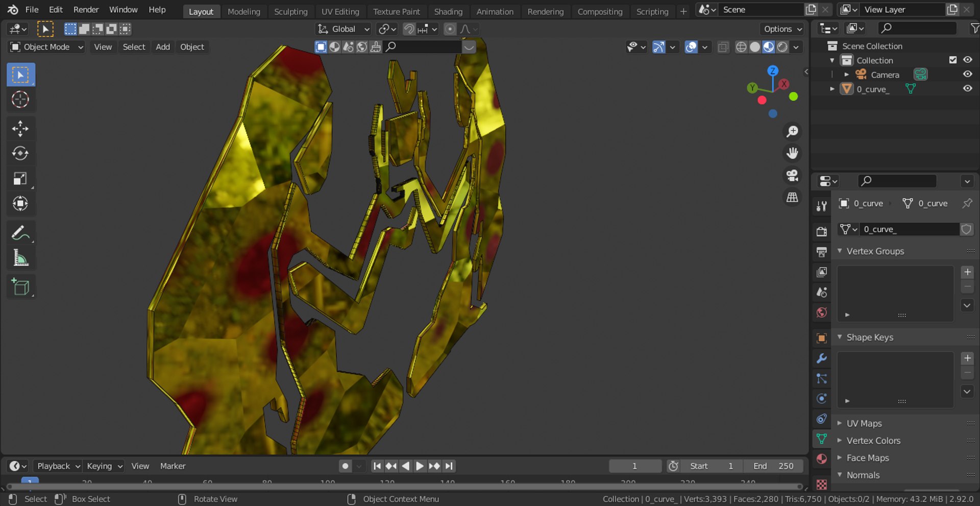Select the Add Cube tool
Image resolution: width=980 pixels, height=506 pixels.
[20, 287]
